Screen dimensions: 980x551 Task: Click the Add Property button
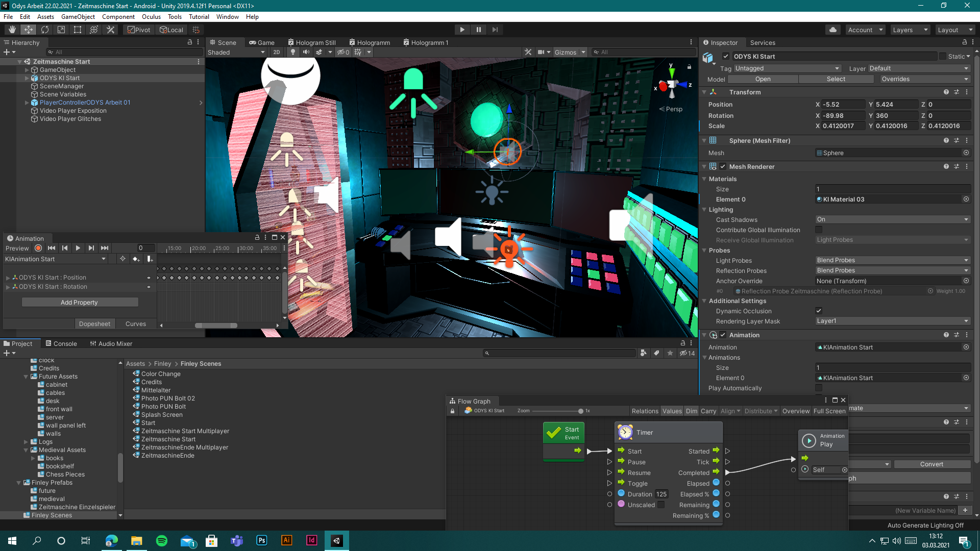tap(80, 302)
